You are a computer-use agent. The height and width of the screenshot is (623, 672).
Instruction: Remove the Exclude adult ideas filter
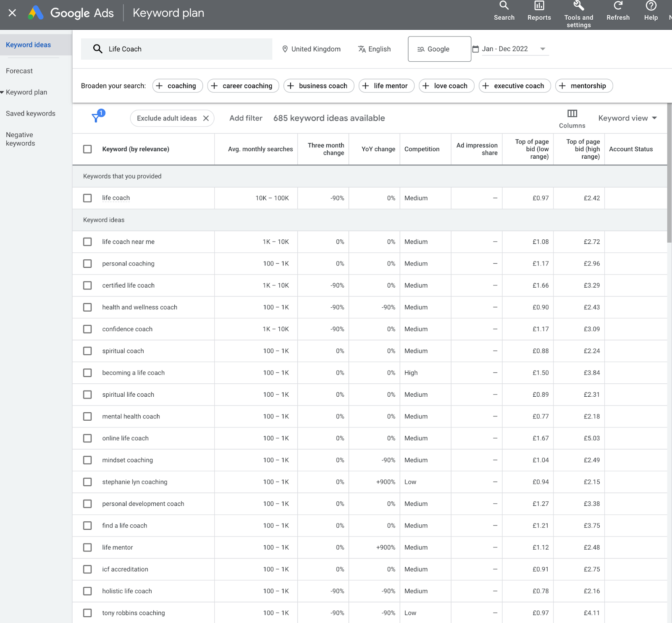pos(206,118)
